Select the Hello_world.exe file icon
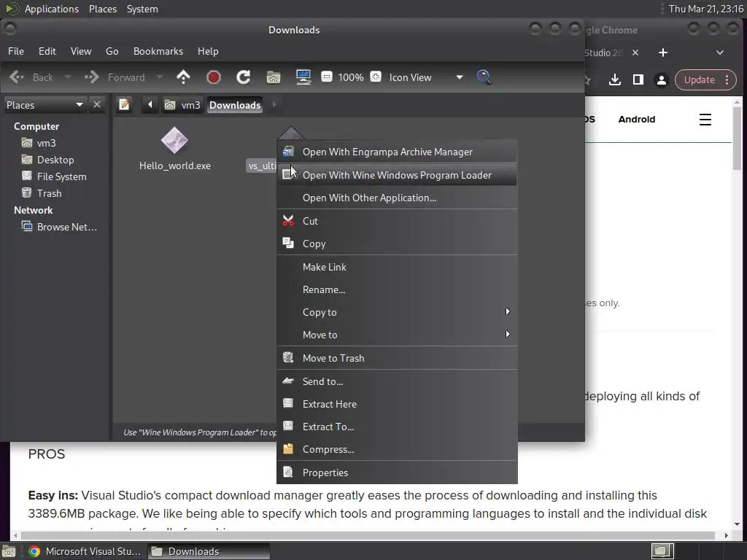The width and height of the screenshot is (747, 560). (174, 141)
